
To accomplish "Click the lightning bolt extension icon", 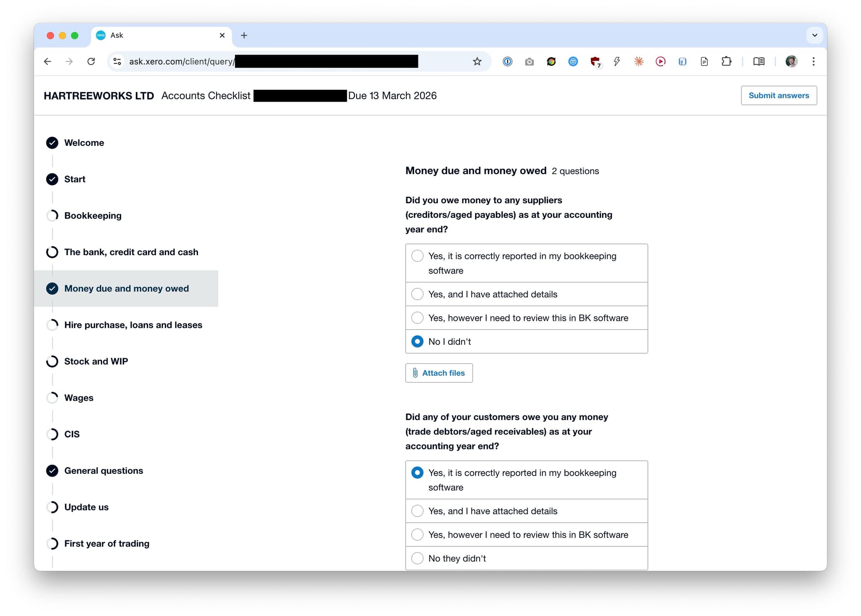I will [x=617, y=61].
